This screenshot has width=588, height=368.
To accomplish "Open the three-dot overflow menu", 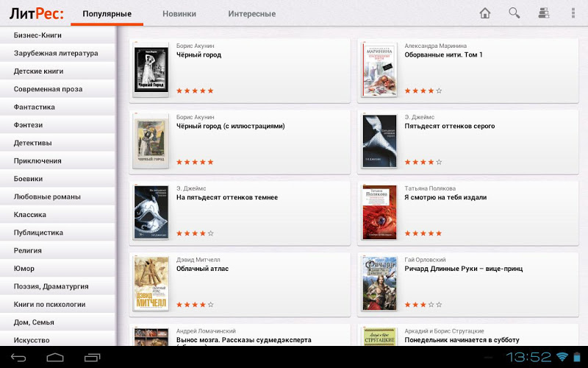I will tap(573, 13).
